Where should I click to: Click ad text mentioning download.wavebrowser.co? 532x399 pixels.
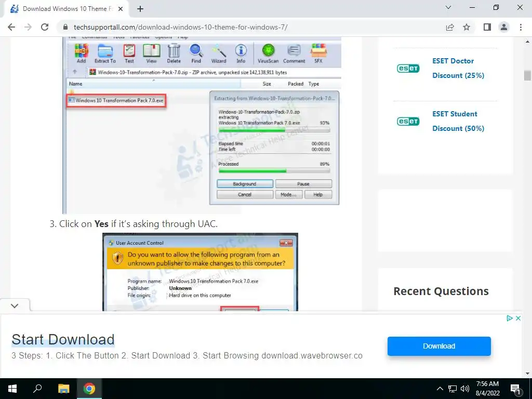pos(187,355)
